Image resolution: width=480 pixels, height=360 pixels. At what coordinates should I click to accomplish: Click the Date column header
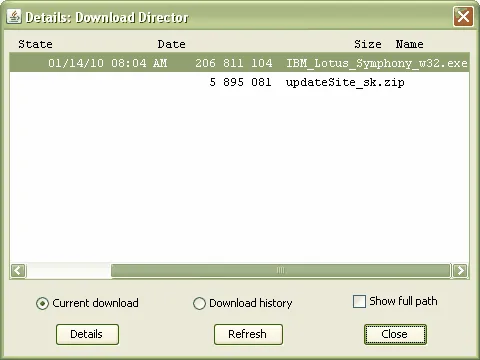pos(171,44)
